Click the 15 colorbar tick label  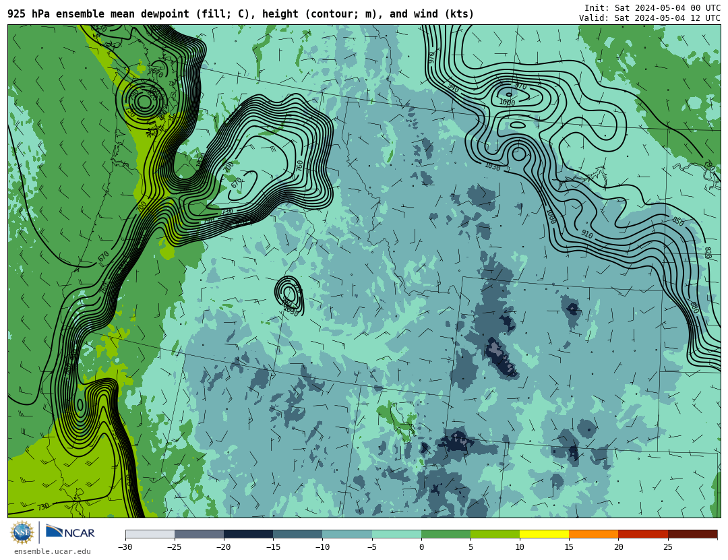[x=569, y=547]
